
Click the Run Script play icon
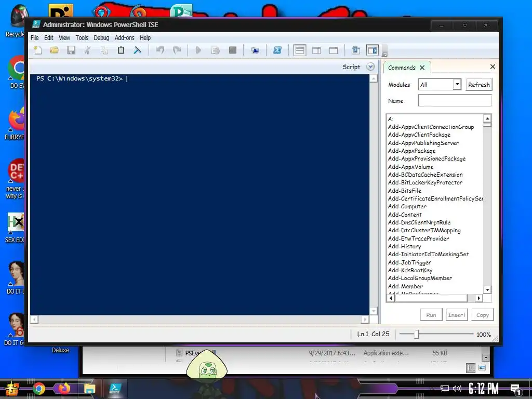click(x=198, y=50)
